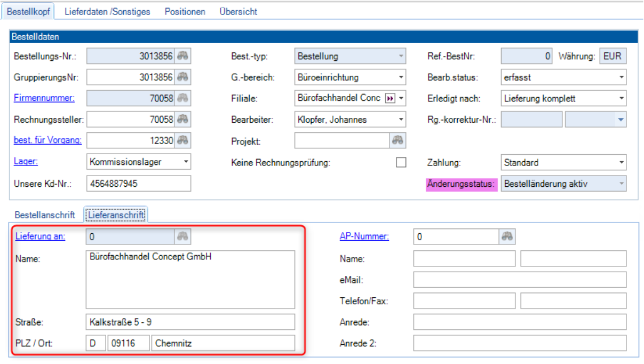Image resolution: width=644 pixels, height=364 pixels.
Task: Open the Lager Kommissionslager dropdown
Action: pos(185,161)
